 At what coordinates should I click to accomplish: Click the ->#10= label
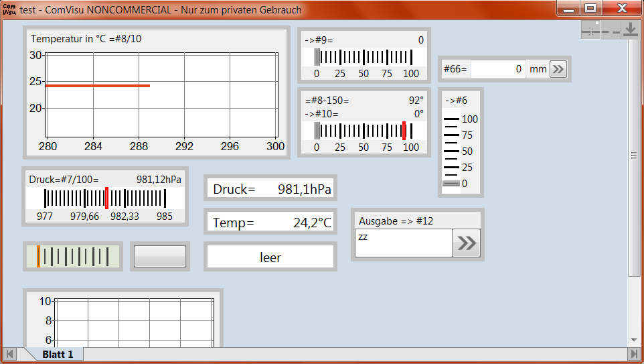(321, 114)
